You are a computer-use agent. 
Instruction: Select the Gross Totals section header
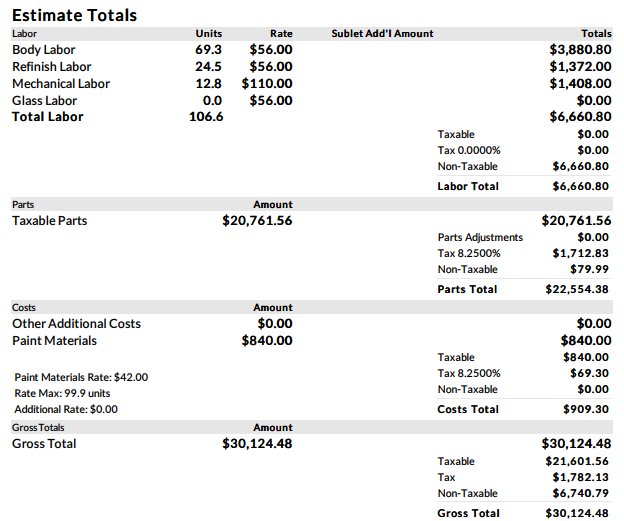(x=36, y=427)
